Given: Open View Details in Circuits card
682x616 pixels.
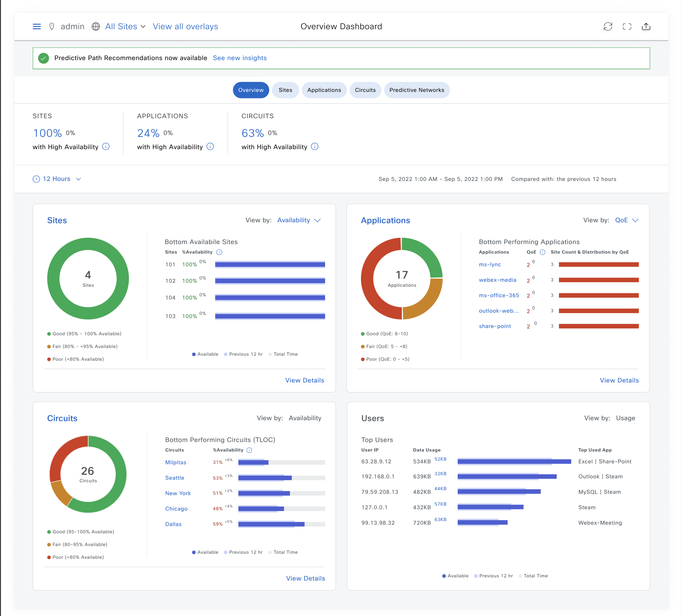Looking at the screenshot, I should (x=305, y=578).
